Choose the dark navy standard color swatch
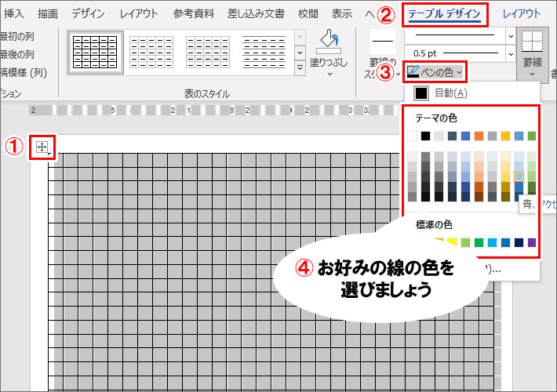This screenshot has height=392, width=557. 519,242
